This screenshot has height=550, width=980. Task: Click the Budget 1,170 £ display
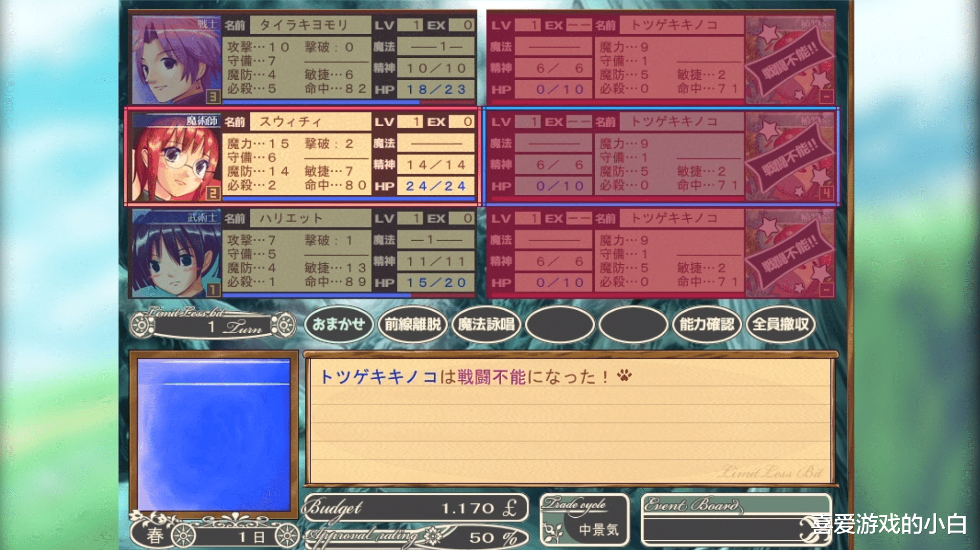tap(416, 508)
